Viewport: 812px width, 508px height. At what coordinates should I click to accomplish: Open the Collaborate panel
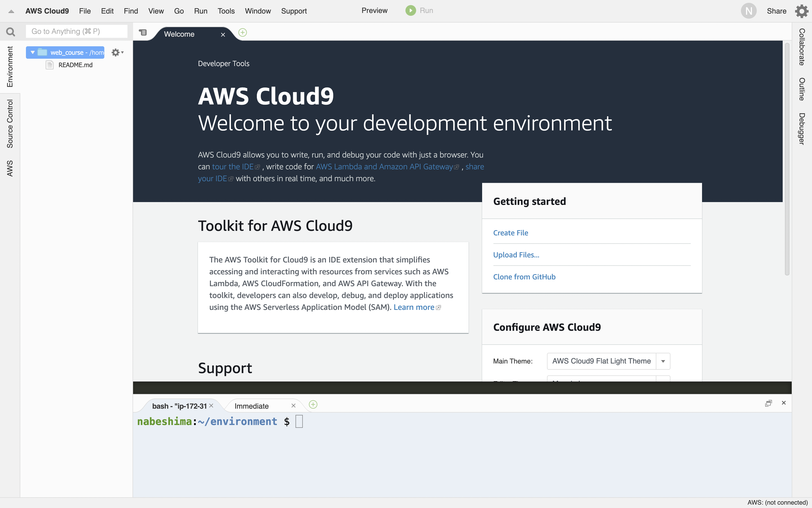coord(802,47)
